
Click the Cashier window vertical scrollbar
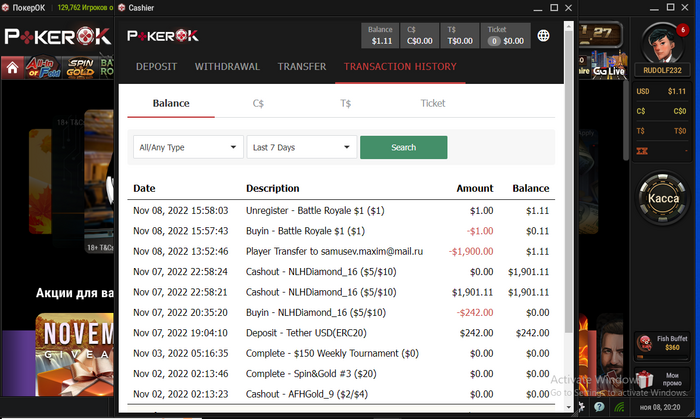(568, 183)
